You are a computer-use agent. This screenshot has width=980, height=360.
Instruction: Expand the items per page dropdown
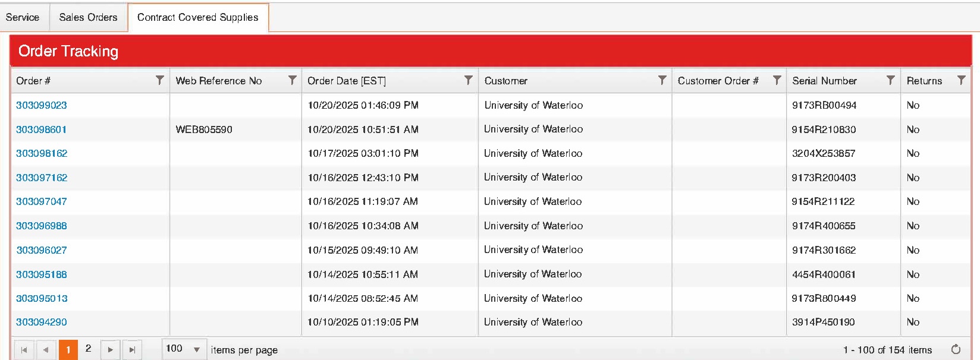[x=197, y=349]
